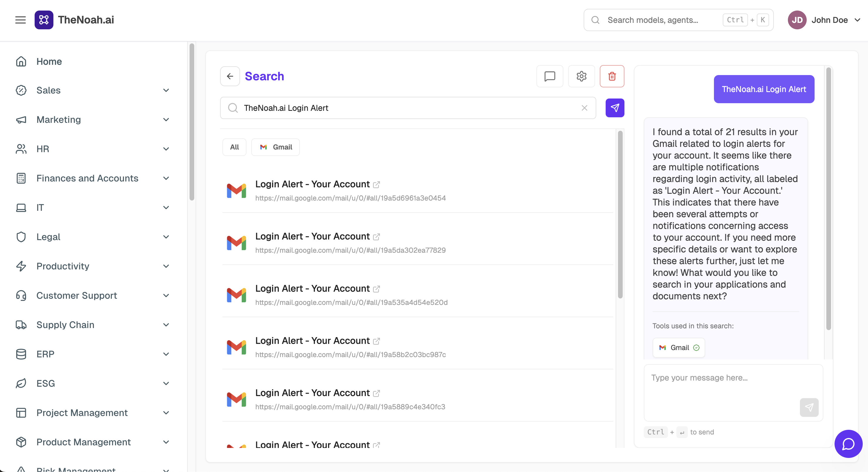Expand the HR section chevron
This screenshot has width=868, height=472.
(166, 149)
